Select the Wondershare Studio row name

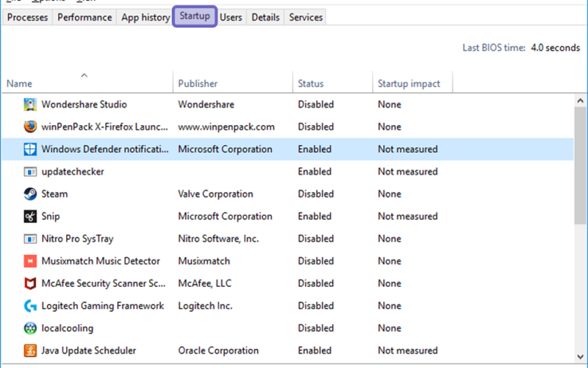tap(84, 105)
